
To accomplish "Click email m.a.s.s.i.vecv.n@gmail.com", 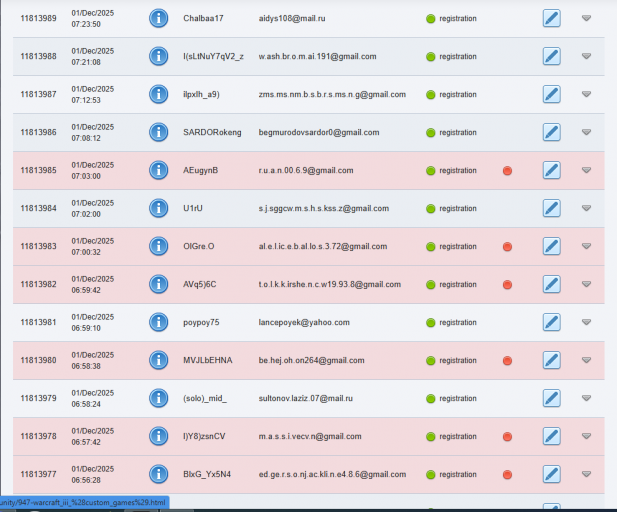I will click(x=310, y=436).
